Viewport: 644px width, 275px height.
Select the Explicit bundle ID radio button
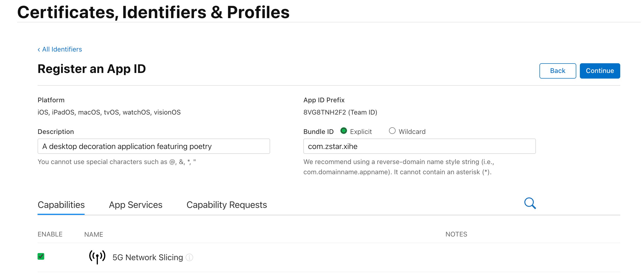[x=344, y=131]
